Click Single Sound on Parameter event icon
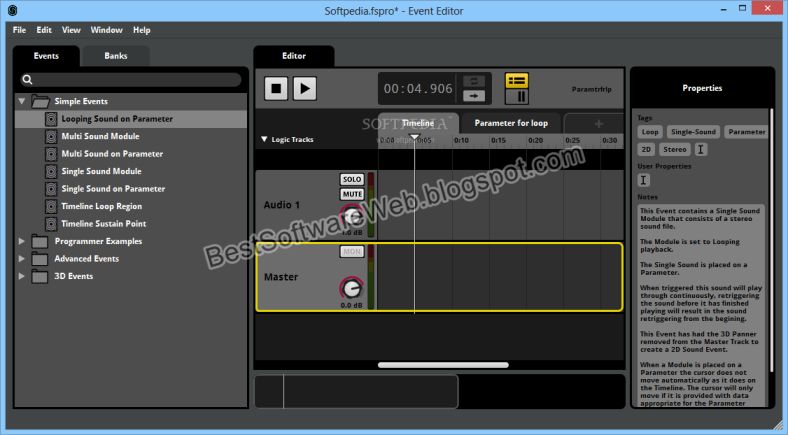 (51, 189)
